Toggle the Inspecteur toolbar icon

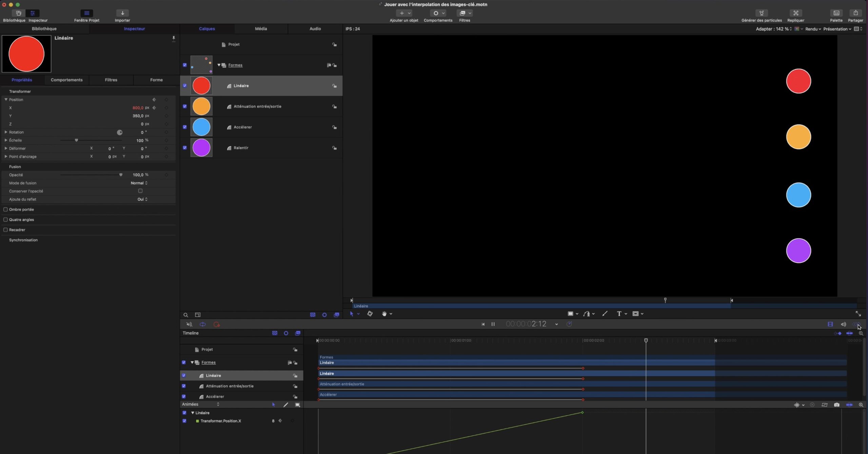33,13
